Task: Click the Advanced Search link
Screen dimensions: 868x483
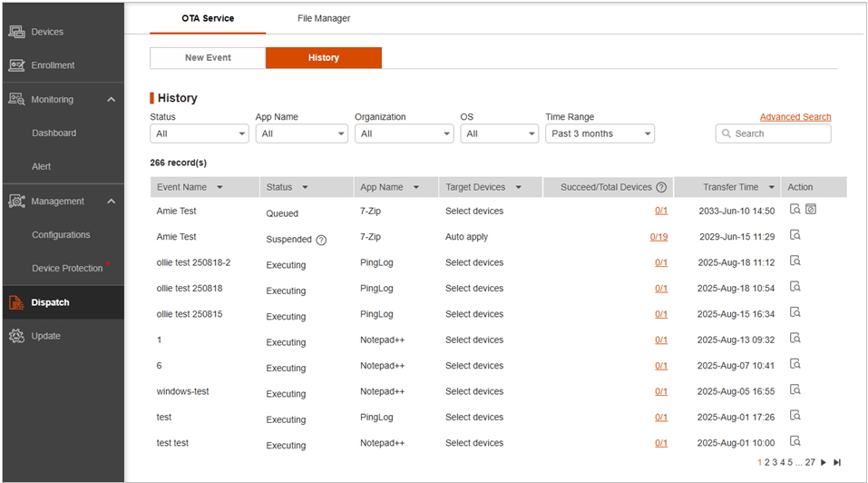Action: [x=795, y=117]
